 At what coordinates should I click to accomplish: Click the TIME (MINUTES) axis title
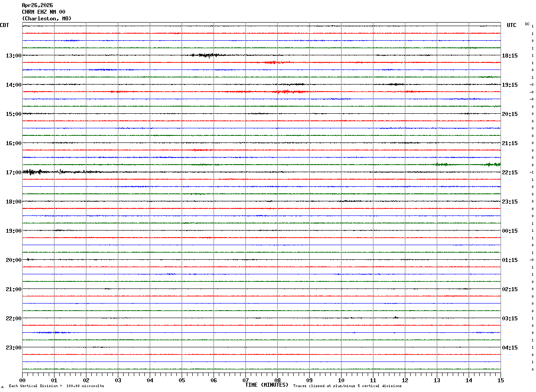[267, 385]
